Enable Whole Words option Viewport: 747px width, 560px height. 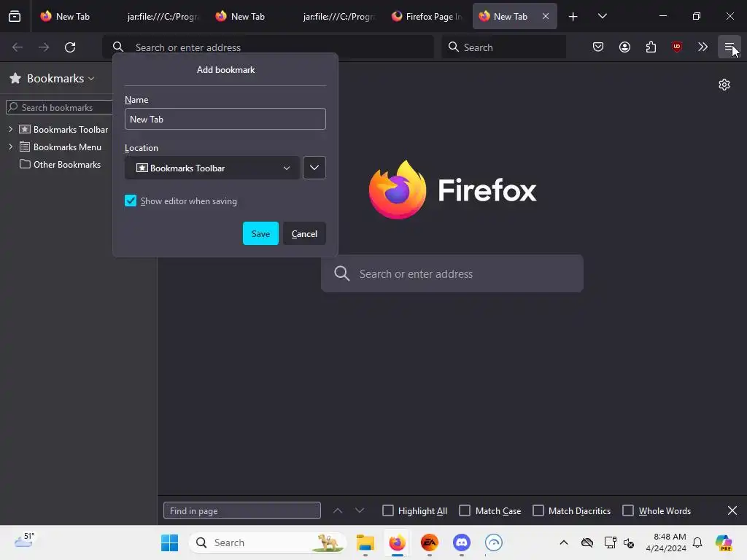pos(628,510)
